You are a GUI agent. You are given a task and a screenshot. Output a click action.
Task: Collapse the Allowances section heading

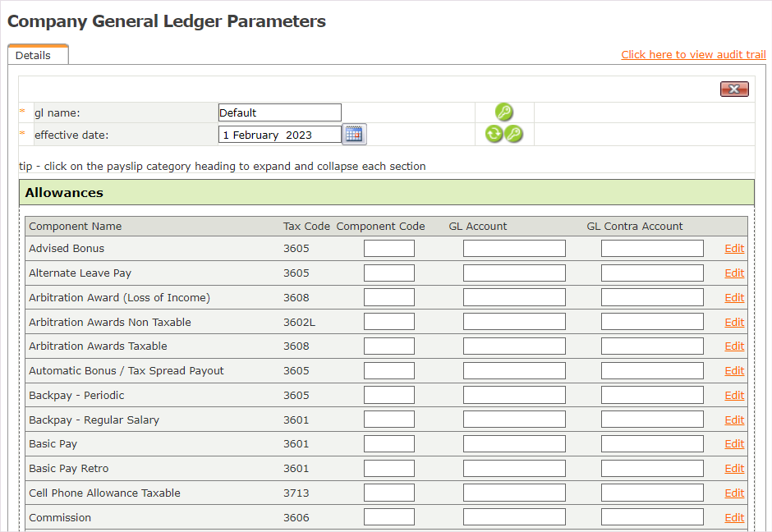64,193
